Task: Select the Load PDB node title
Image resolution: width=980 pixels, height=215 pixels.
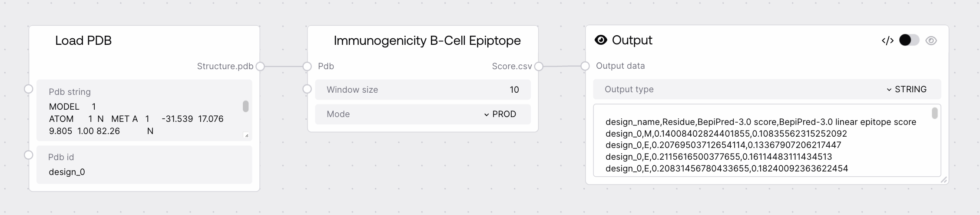Action: pos(83,40)
